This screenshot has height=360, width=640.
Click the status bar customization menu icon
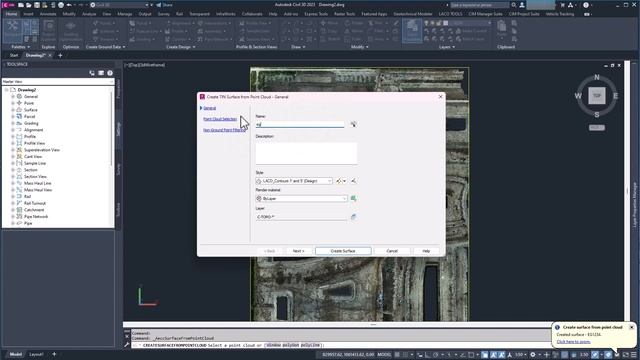633,355
